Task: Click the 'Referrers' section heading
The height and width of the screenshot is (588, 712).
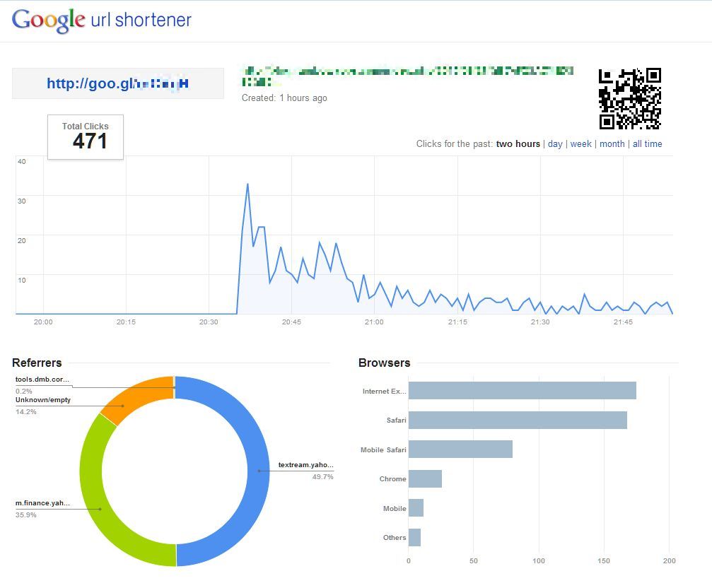Action: [x=37, y=363]
